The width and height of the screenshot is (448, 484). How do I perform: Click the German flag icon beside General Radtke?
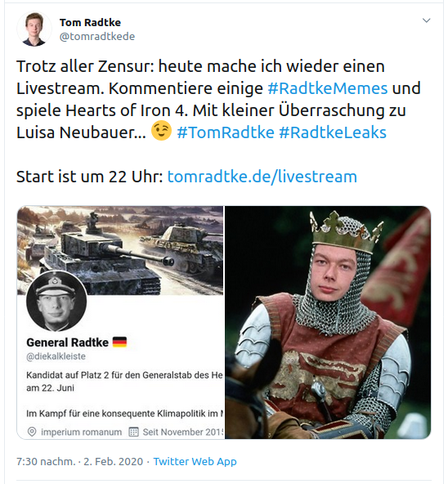[x=119, y=343]
